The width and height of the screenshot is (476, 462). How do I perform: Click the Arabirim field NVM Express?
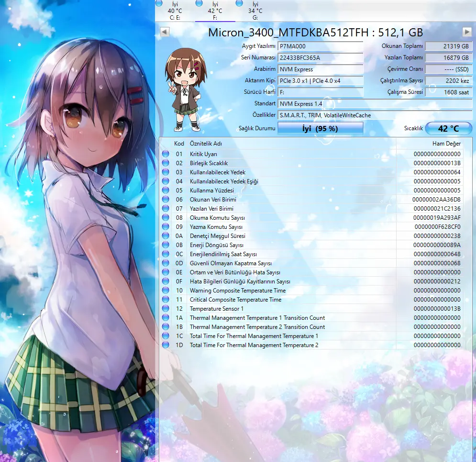pos(320,69)
